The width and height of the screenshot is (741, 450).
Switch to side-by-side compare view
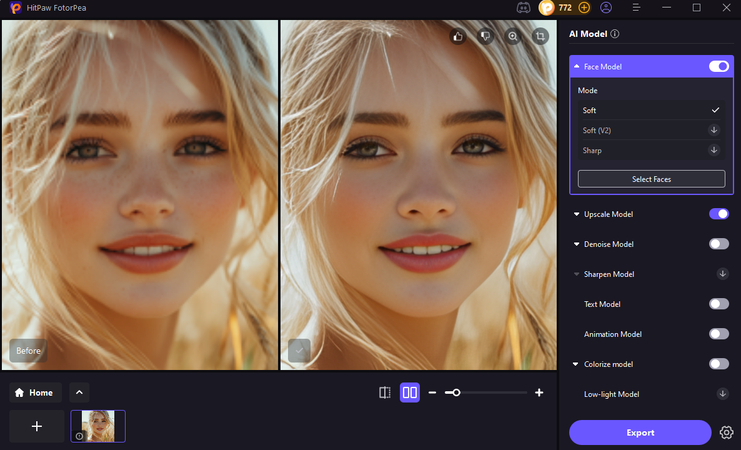(410, 392)
